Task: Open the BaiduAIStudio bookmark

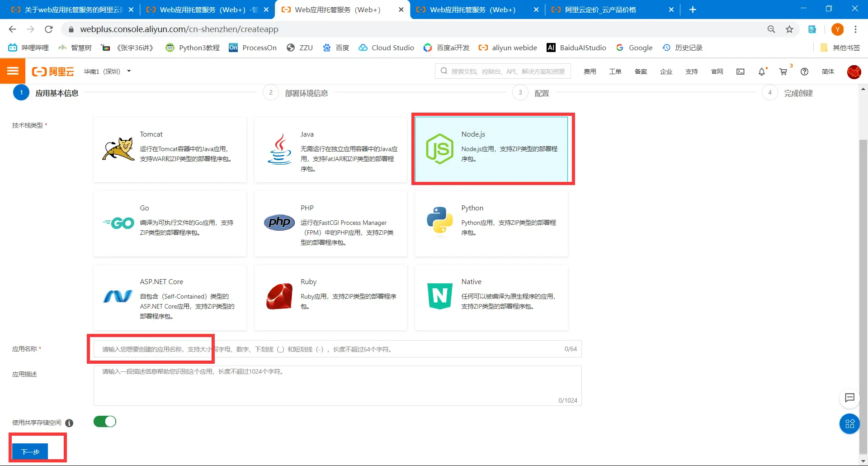Action: pos(576,48)
